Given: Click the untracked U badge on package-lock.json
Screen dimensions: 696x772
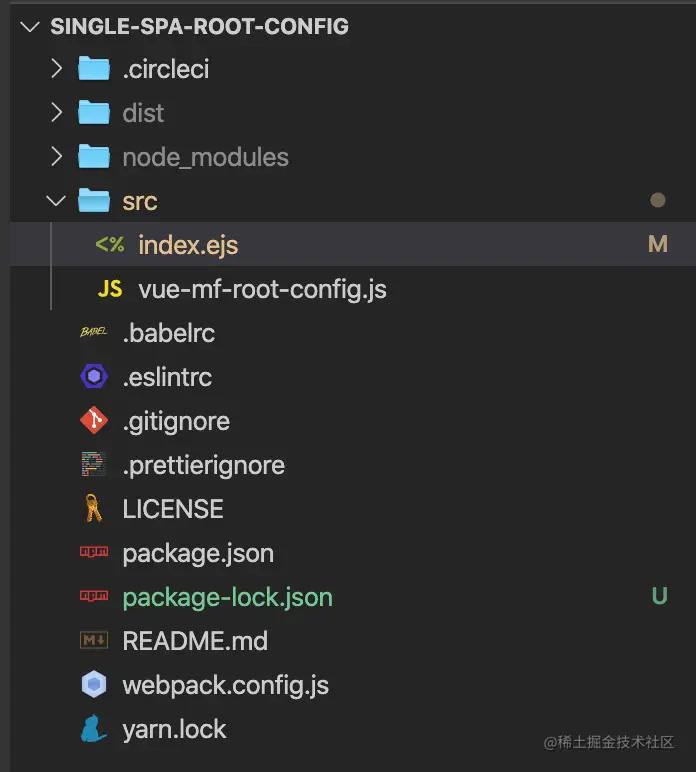Looking at the screenshot, I should click(x=659, y=597).
